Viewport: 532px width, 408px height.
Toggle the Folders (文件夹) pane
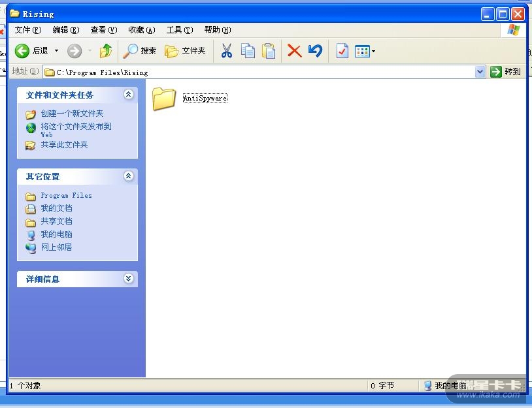185,51
